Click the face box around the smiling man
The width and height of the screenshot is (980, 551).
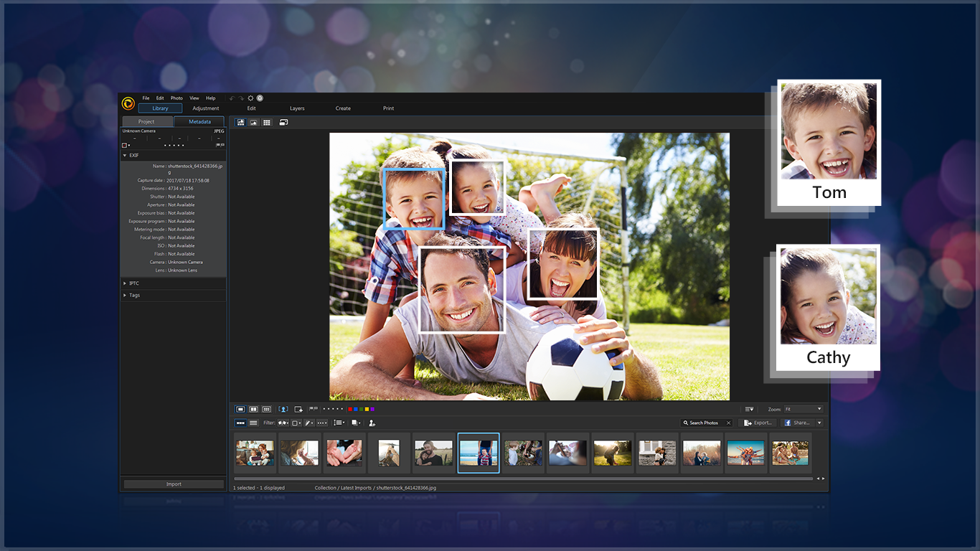point(462,290)
